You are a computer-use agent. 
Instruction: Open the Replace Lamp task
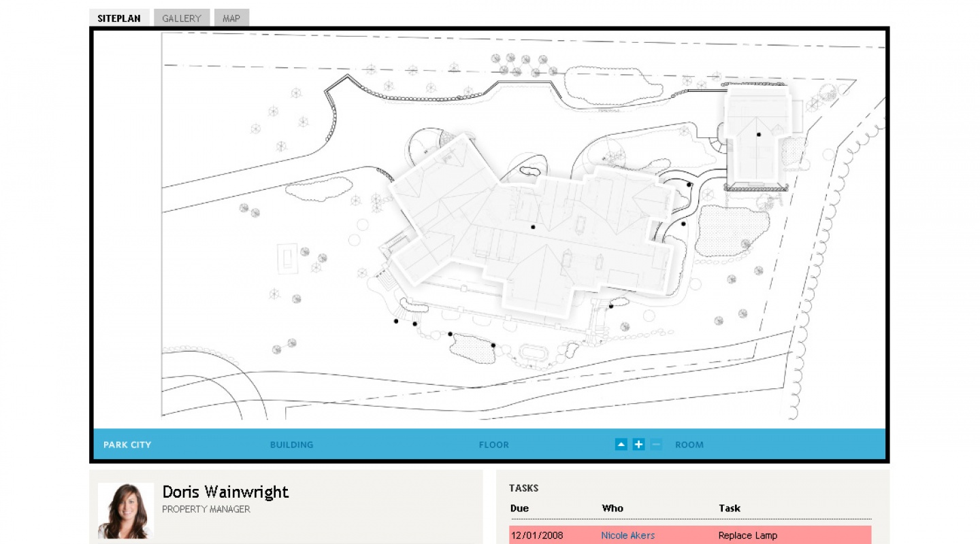point(747,535)
